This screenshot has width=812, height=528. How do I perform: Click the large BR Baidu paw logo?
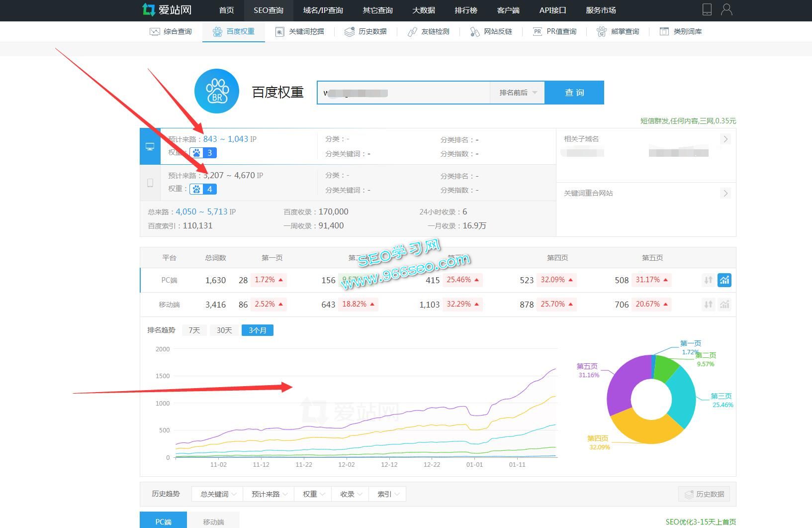pos(217,91)
